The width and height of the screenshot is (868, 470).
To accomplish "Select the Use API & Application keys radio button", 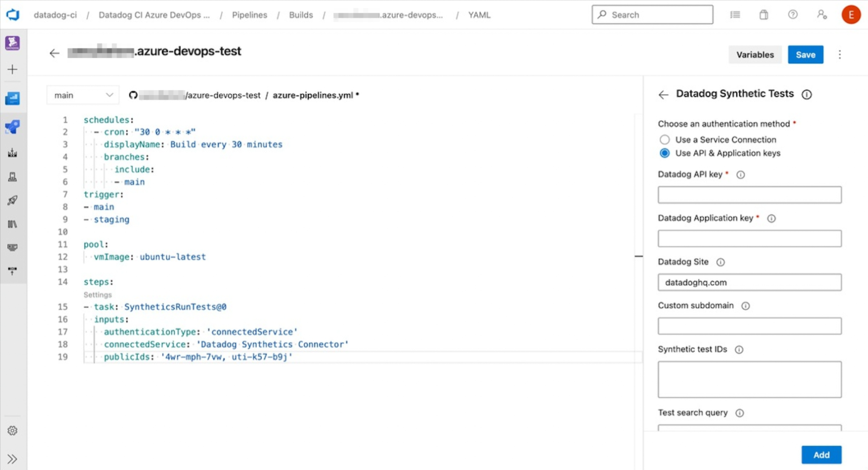I will coord(665,153).
